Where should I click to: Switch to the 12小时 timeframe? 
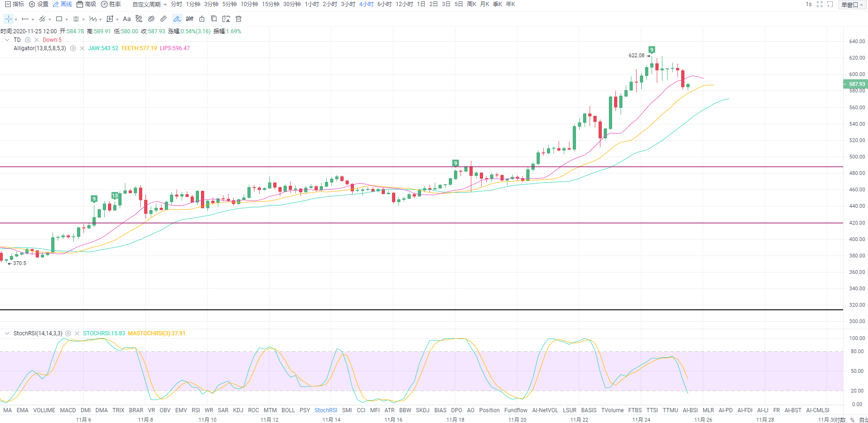click(x=404, y=4)
